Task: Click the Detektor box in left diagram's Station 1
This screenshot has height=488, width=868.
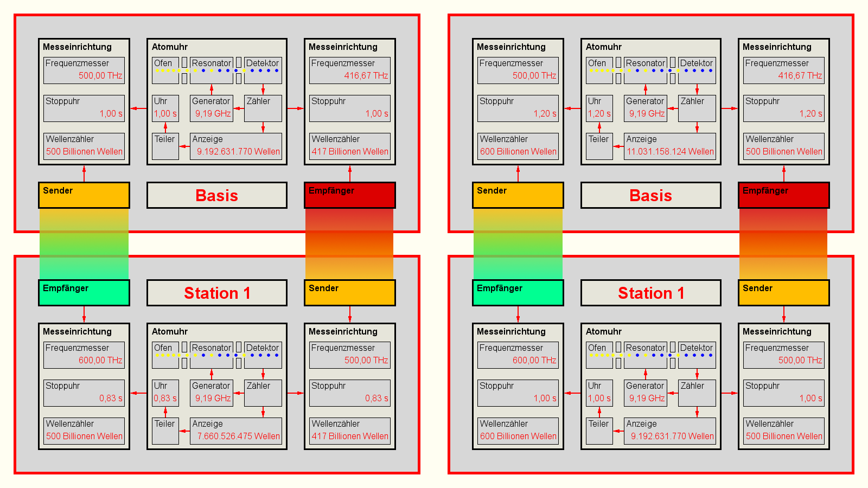Action: (263, 355)
